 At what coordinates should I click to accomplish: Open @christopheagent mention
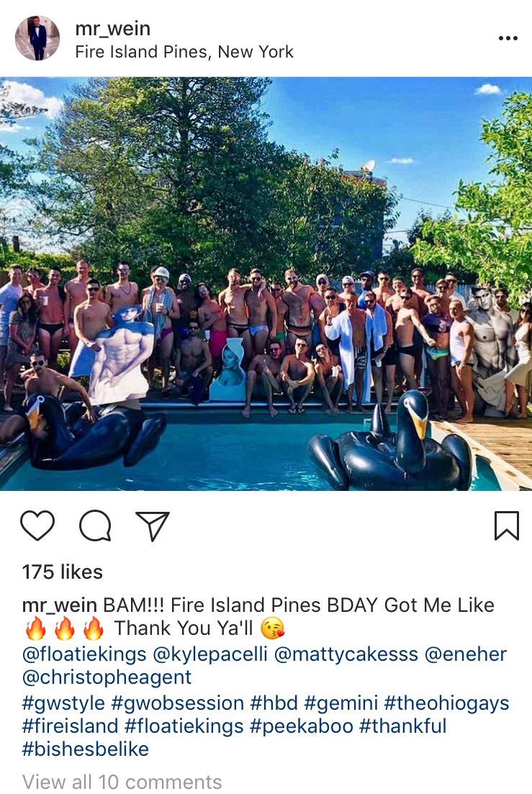pyautogui.click(x=107, y=677)
